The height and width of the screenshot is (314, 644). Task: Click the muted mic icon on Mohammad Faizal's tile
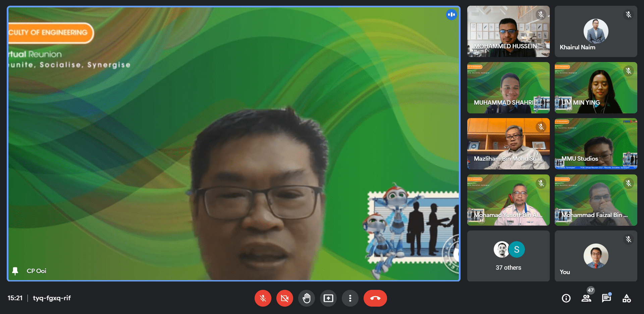click(629, 184)
